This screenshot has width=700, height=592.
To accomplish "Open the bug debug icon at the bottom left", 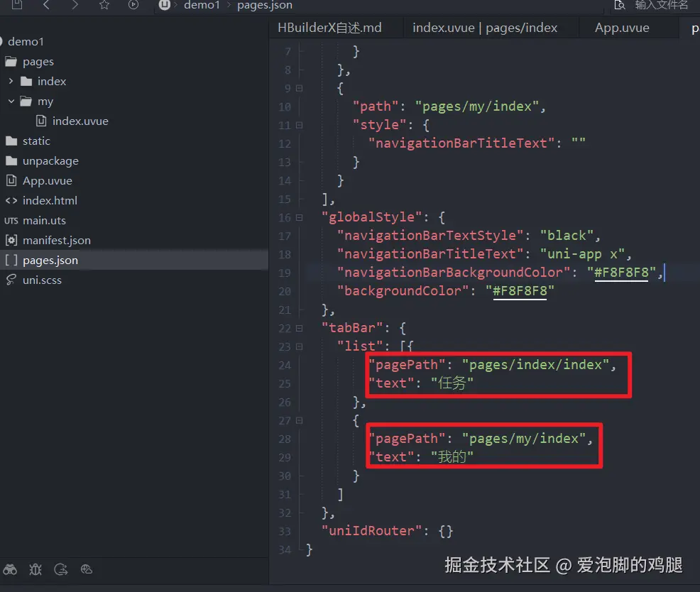I will coord(35,570).
